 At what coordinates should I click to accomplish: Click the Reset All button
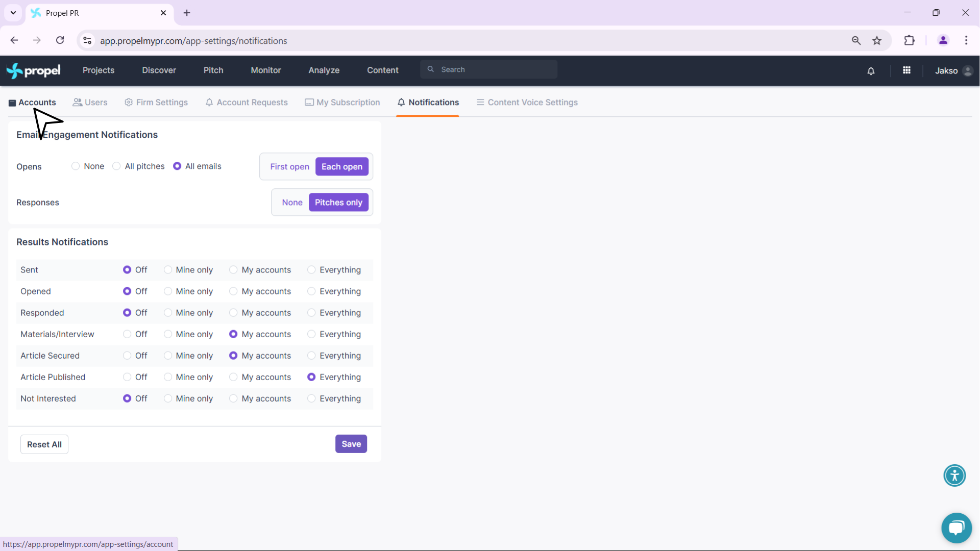pos(44,444)
